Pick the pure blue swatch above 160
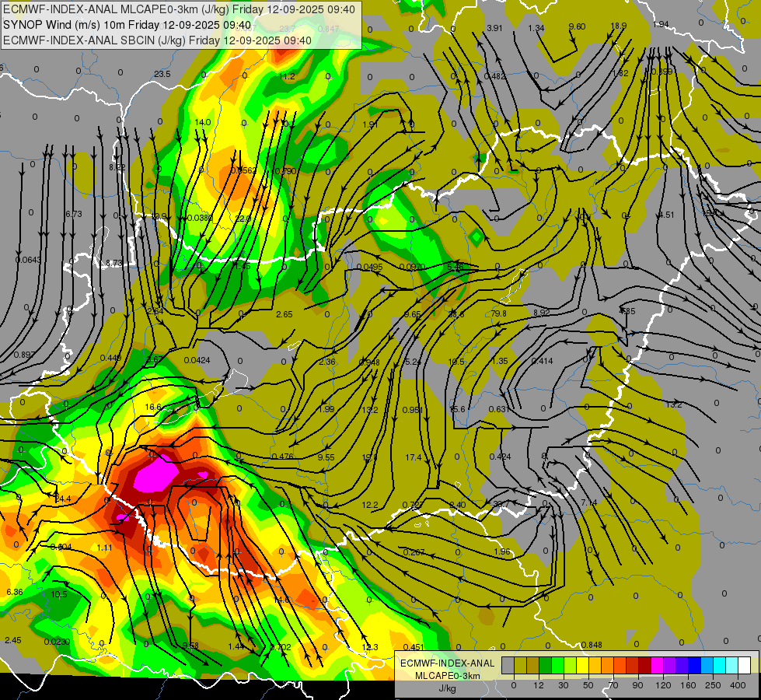The image size is (761, 700). click(695, 665)
